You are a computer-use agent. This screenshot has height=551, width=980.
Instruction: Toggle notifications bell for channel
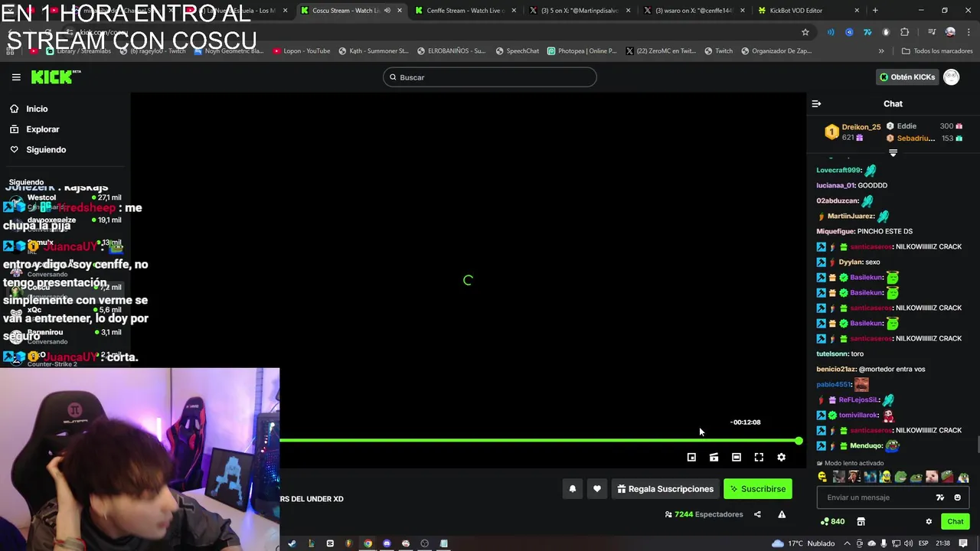[x=573, y=489]
